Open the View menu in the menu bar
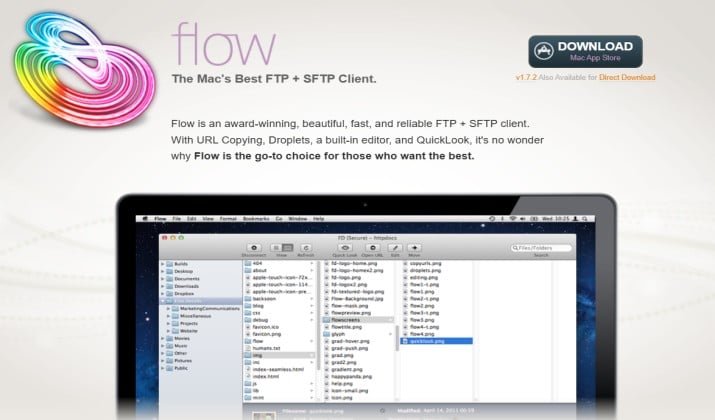This screenshot has height=420, width=715. (x=208, y=219)
